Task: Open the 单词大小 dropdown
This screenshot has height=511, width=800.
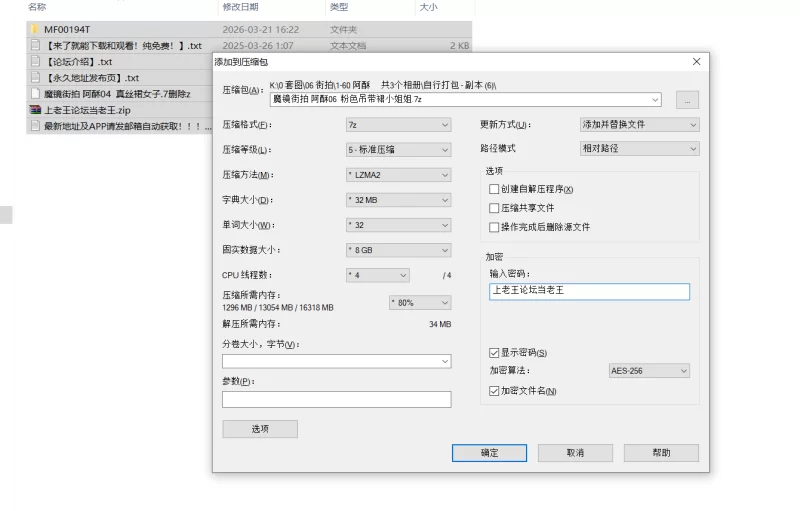Action: click(398, 225)
